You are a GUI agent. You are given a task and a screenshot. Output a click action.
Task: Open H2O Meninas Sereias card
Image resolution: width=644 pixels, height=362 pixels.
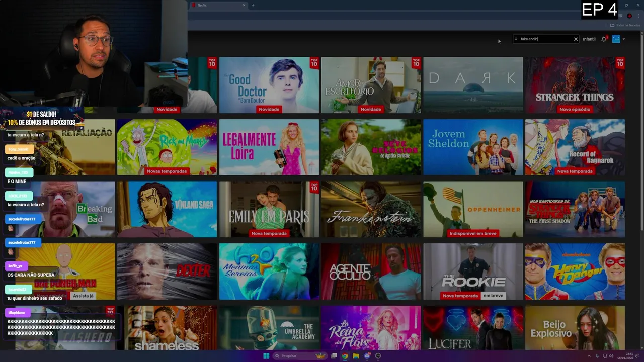[x=269, y=271]
